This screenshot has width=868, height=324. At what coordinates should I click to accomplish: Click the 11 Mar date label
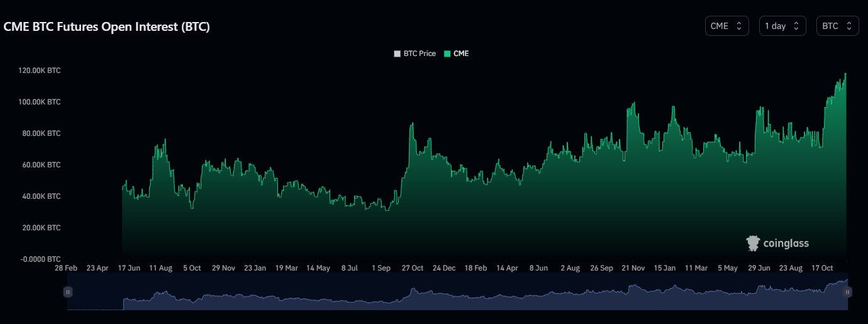click(x=696, y=268)
